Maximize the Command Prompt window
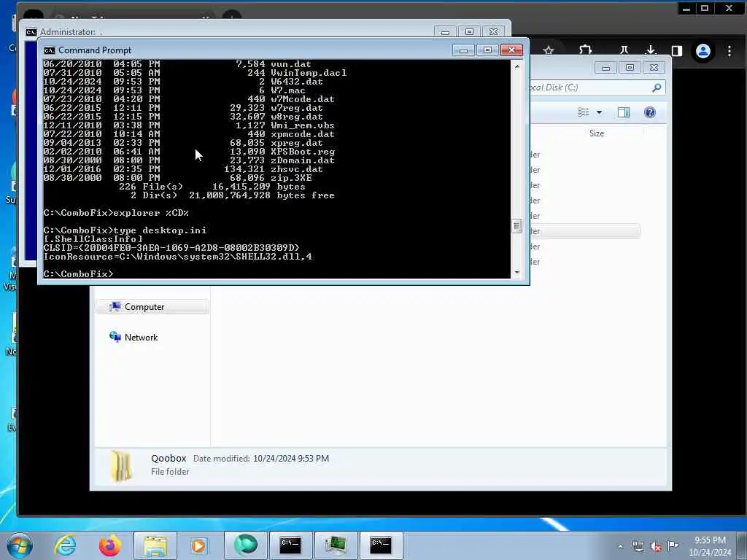This screenshot has height=560, width=747. point(487,50)
